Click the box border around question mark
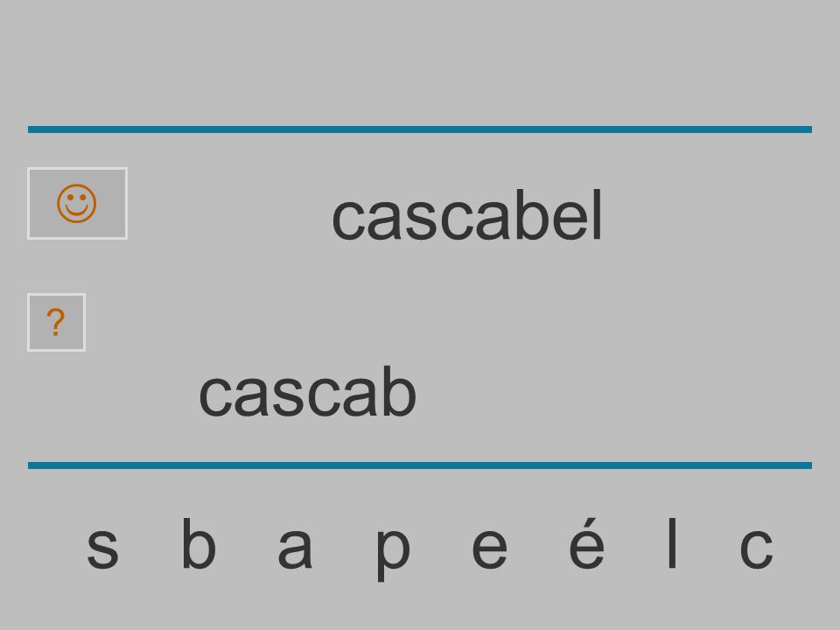The width and height of the screenshot is (840, 630). tap(56, 322)
